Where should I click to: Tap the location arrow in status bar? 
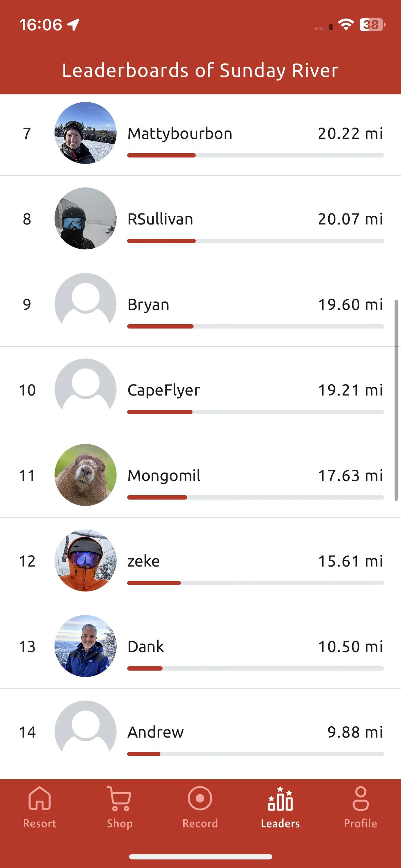73,25
